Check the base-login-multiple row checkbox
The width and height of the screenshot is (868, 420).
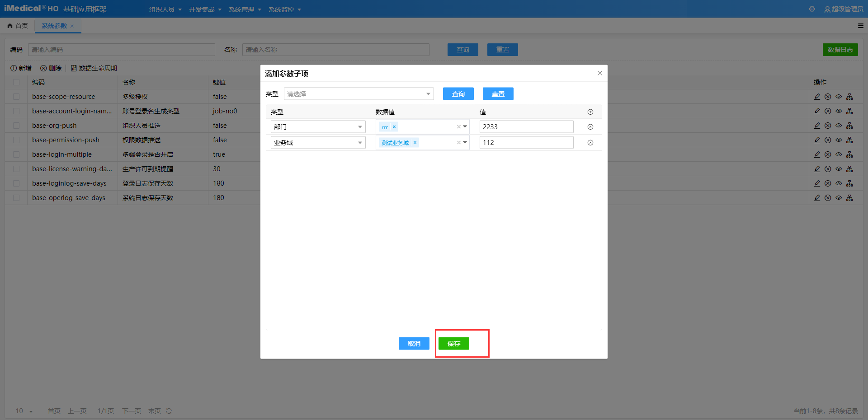[x=16, y=154]
